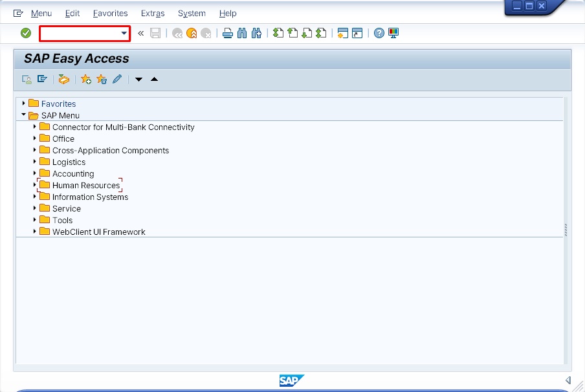
Task: Open the Menu menu
Action: [x=41, y=14]
